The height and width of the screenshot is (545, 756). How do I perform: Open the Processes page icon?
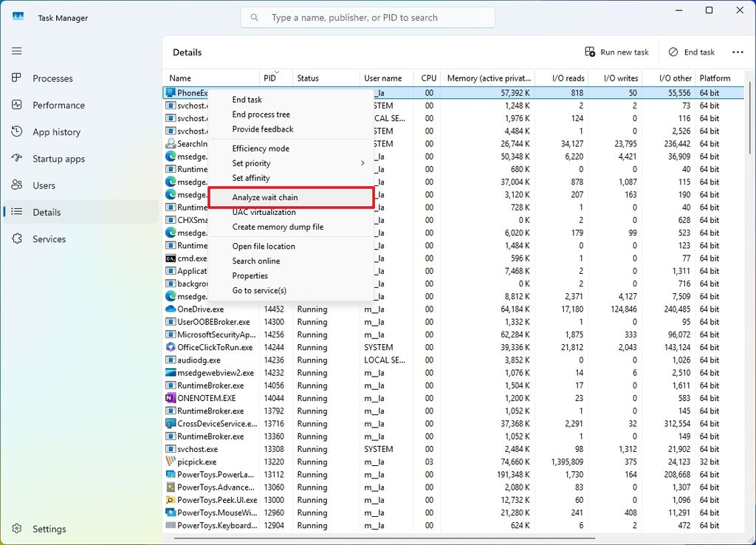pyautogui.click(x=17, y=78)
